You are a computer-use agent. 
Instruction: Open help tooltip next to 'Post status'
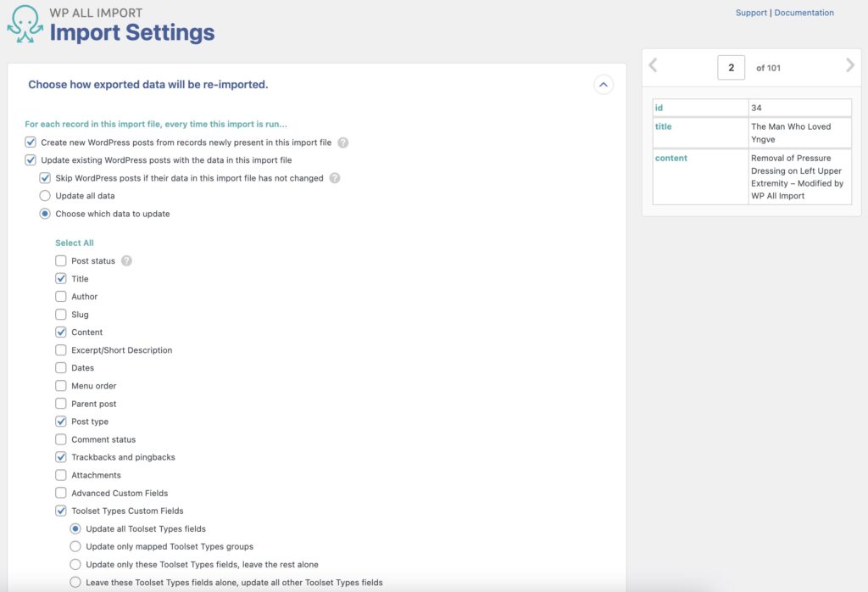pyautogui.click(x=125, y=260)
